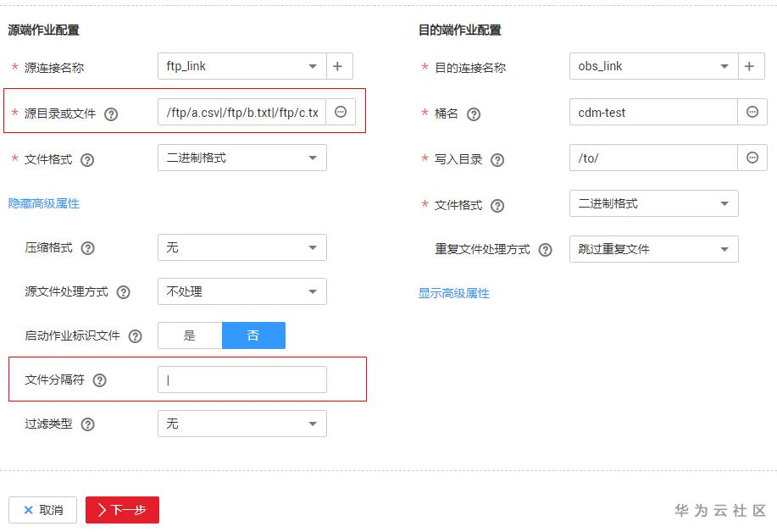Show help for 重复文件处理方式

[x=545, y=250]
